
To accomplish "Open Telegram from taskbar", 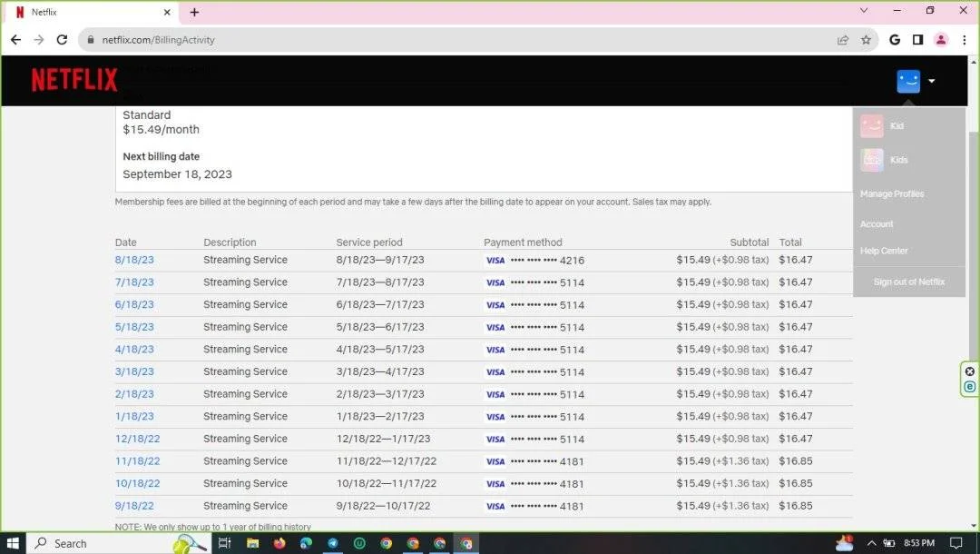I will click(333, 543).
